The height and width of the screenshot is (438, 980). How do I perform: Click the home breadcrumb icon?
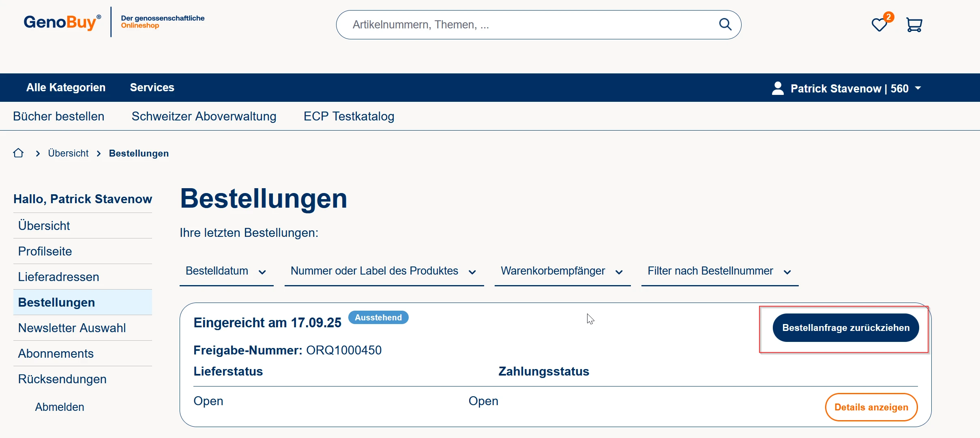click(18, 153)
